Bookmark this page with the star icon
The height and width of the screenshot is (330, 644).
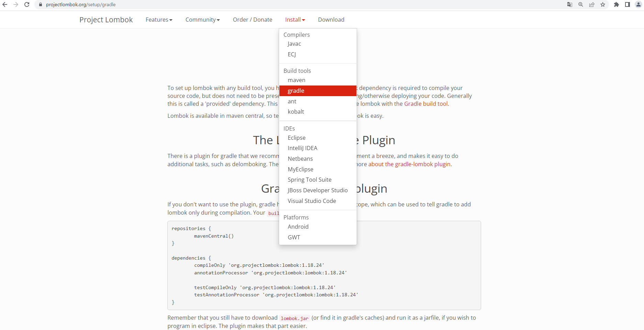603,4
